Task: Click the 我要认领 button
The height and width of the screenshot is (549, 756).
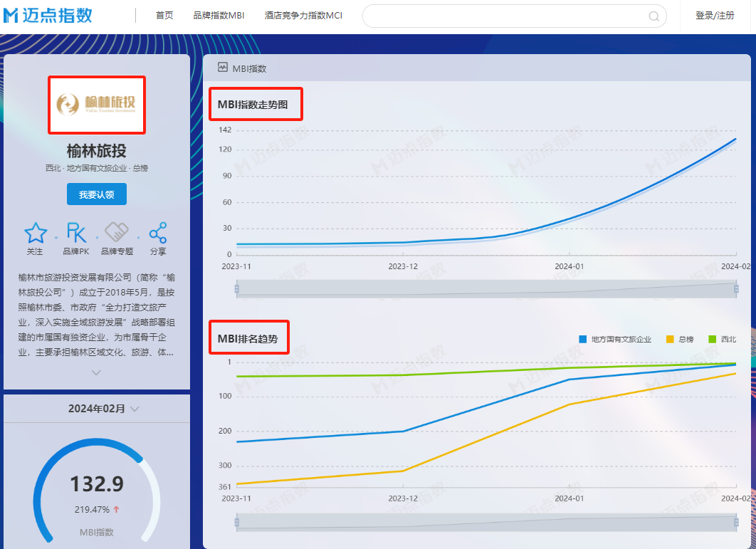Action: (97, 194)
